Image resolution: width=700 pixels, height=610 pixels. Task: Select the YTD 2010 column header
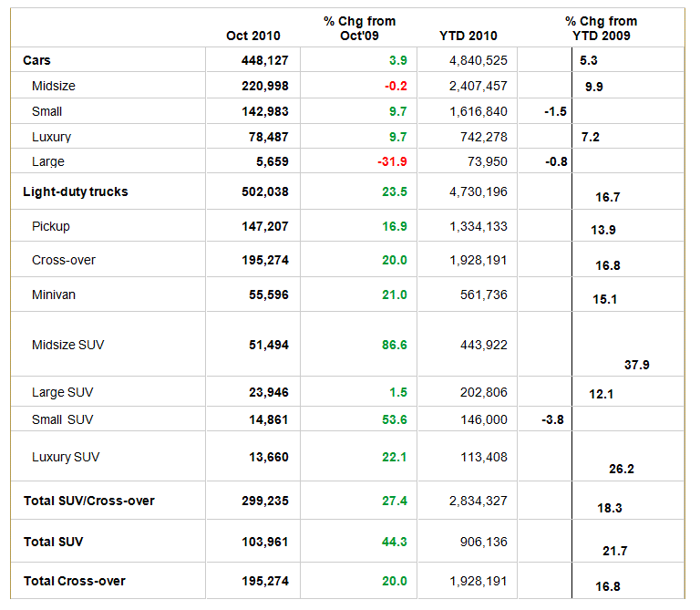pyautogui.click(x=468, y=36)
